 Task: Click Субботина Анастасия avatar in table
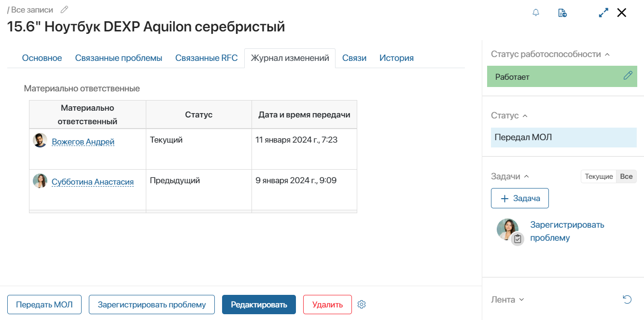(40, 181)
